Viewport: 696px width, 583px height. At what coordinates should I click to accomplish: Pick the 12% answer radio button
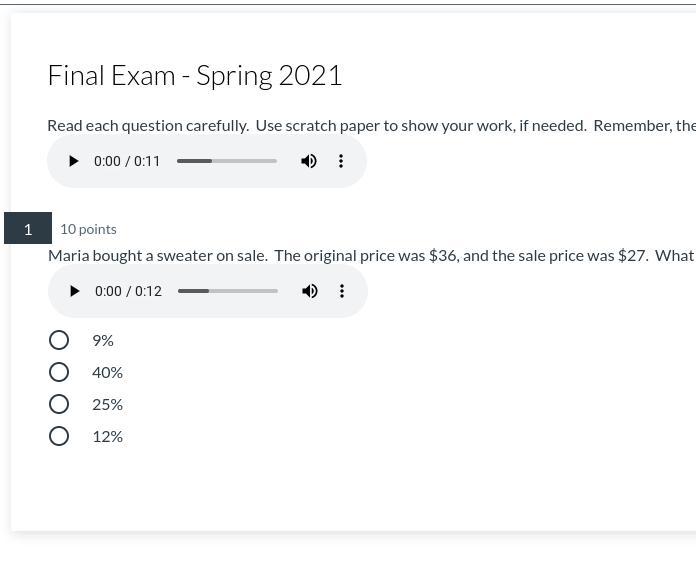tap(59, 436)
